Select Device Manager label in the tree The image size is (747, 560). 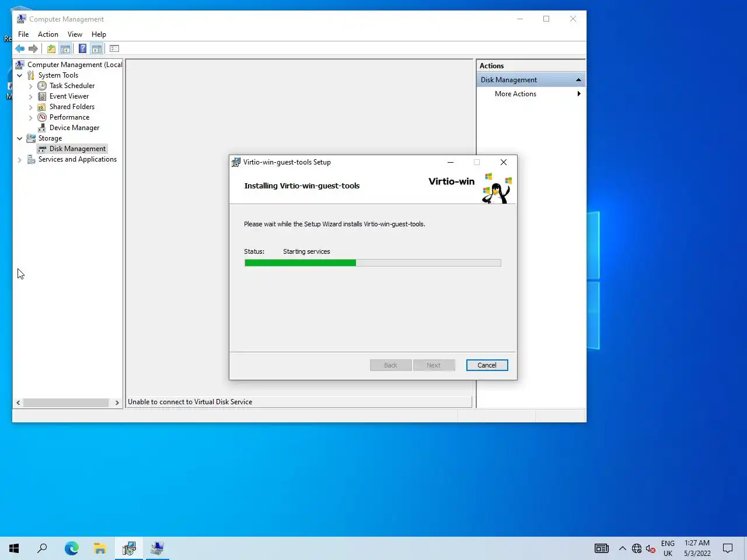[x=74, y=128]
